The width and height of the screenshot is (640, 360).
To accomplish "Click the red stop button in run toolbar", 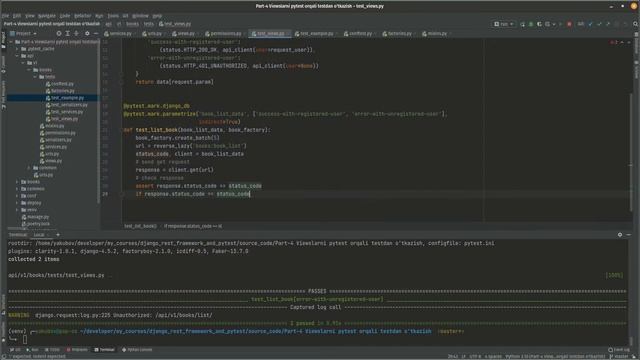I will coord(569,24).
